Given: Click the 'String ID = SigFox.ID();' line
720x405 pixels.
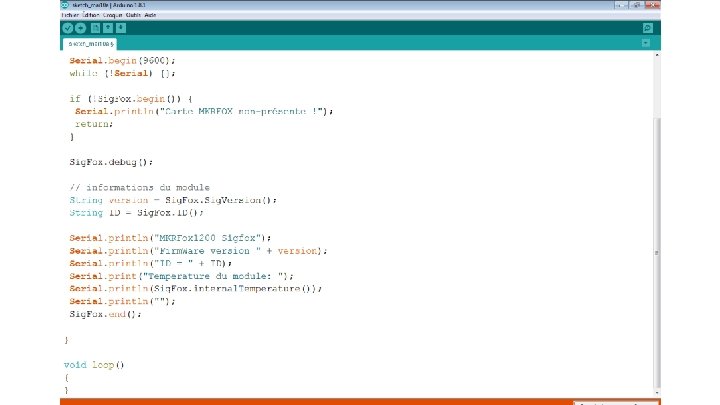Looking at the screenshot, I should [136, 213].
